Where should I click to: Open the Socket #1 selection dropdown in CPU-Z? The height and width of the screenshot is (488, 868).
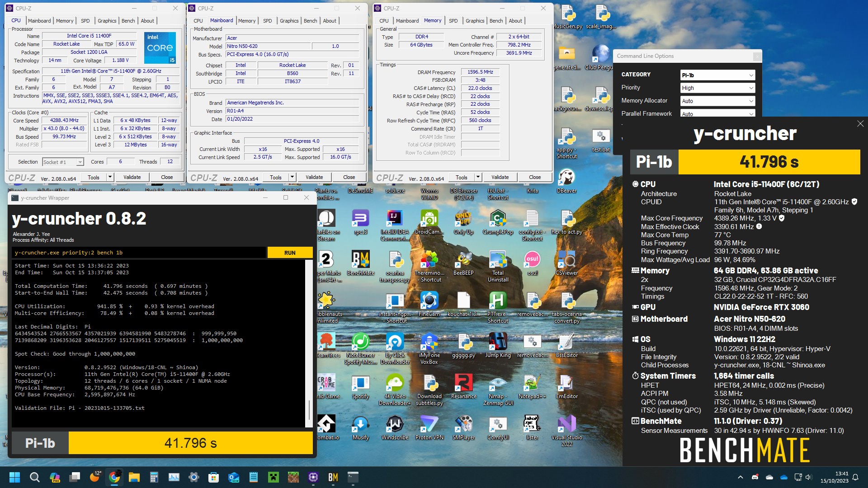click(63, 162)
